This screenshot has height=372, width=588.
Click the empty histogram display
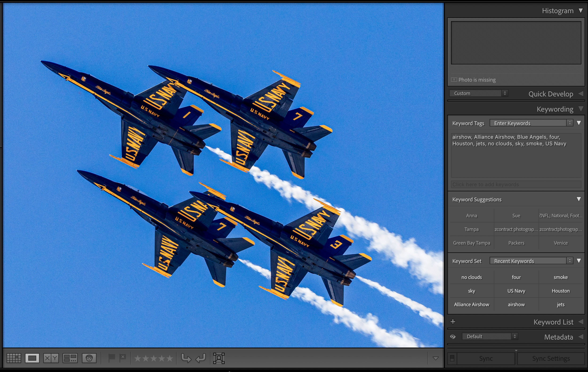click(516, 43)
